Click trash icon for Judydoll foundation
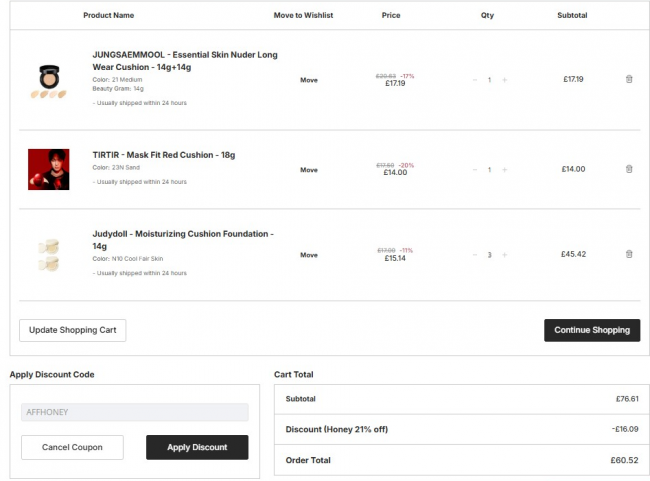This screenshot has width=650, height=481. coord(629,254)
